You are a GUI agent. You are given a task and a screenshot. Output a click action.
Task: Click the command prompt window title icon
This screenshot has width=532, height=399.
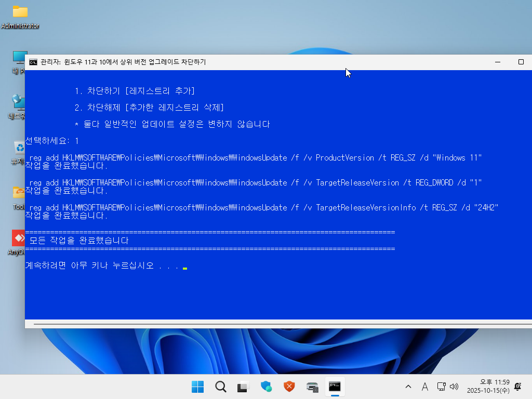click(x=33, y=62)
